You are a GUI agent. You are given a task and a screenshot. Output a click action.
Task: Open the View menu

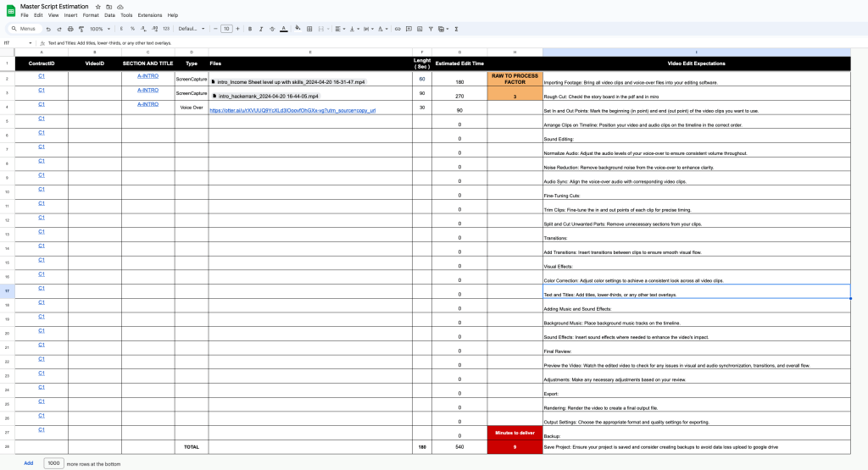pyautogui.click(x=53, y=15)
